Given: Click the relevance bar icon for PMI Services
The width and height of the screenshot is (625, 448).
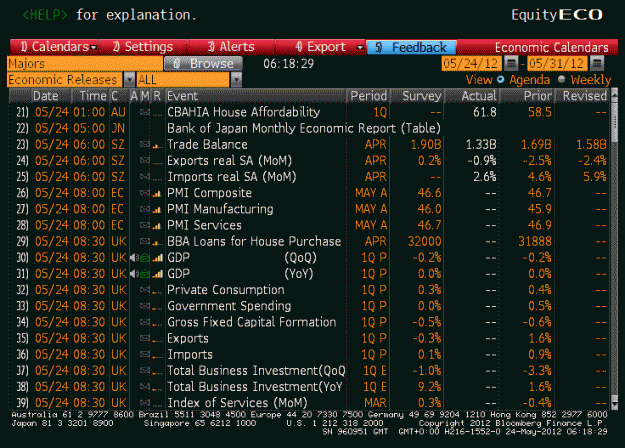Looking at the screenshot, I should (157, 226).
